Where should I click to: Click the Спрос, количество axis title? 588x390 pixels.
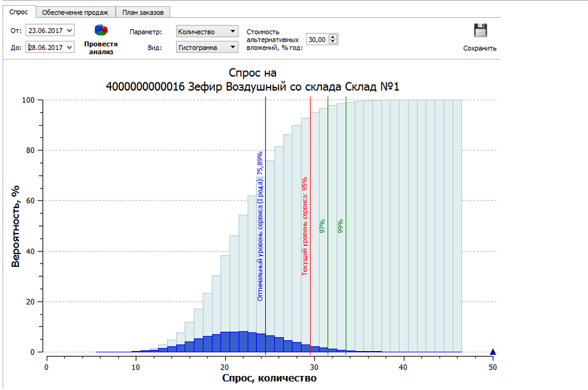pyautogui.click(x=269, y=378)
